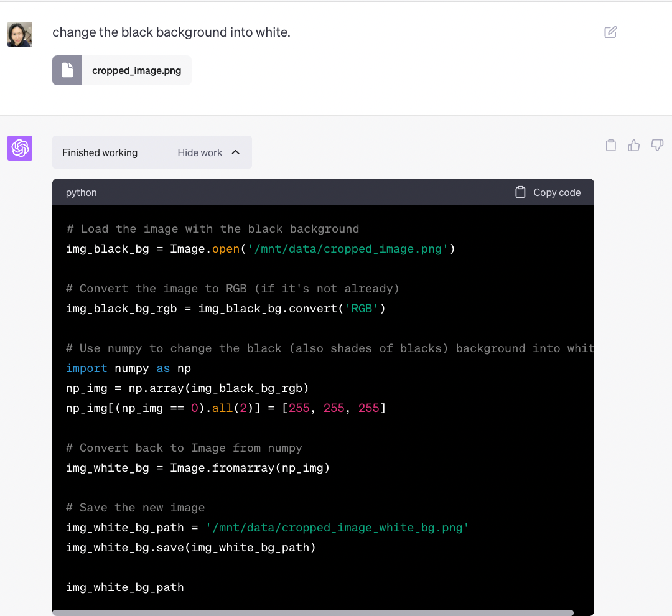Click the user profile avatar
This screenshot has height=616, width=672.
point(19,34)
